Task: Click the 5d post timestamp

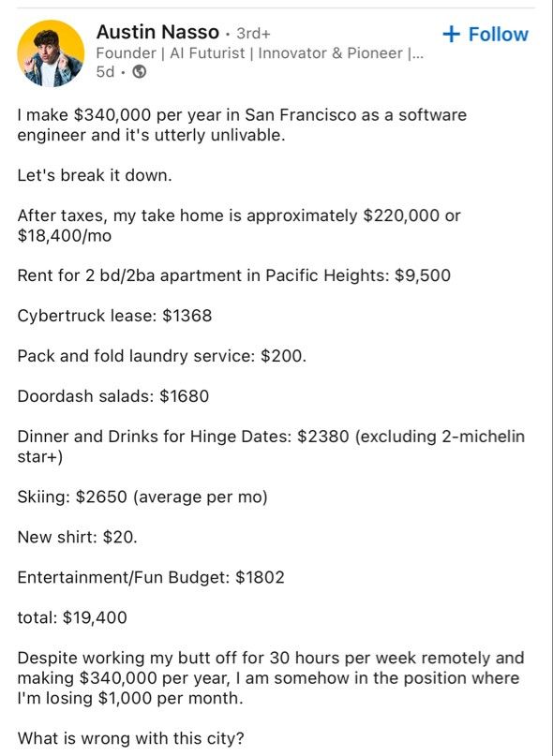Action: (105, 72)
